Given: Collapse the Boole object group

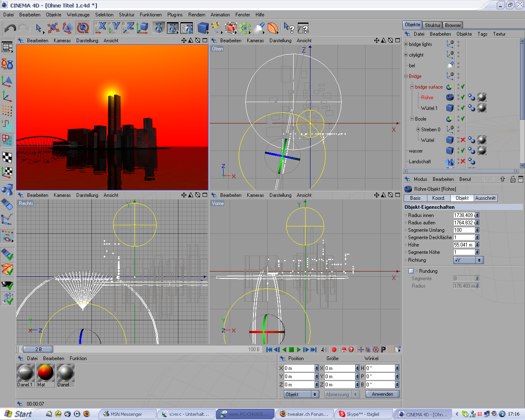Looking at the screenshot, I should click(x=412, y=119).
